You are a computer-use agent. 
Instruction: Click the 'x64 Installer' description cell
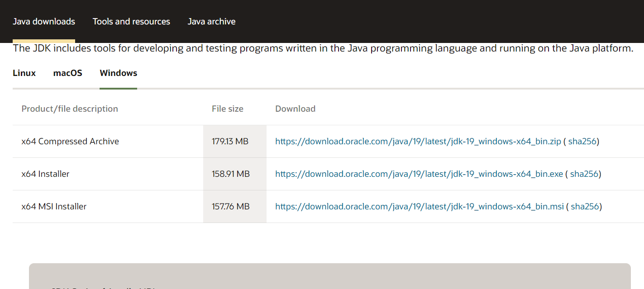[108, 174]
